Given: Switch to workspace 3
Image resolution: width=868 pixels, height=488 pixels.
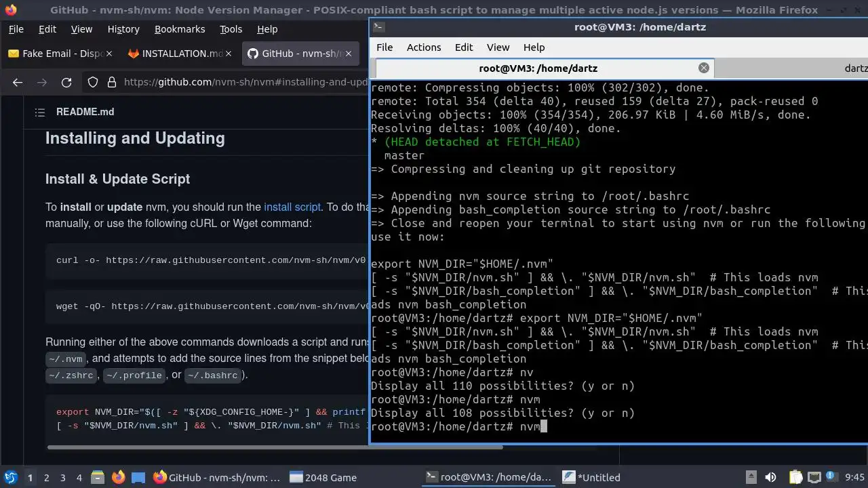Looking at the screenshot, I should (x=62, y=477).
